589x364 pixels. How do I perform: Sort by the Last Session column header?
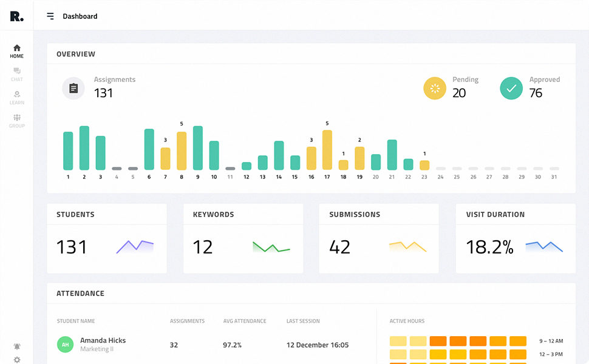(x=303, y=321)
